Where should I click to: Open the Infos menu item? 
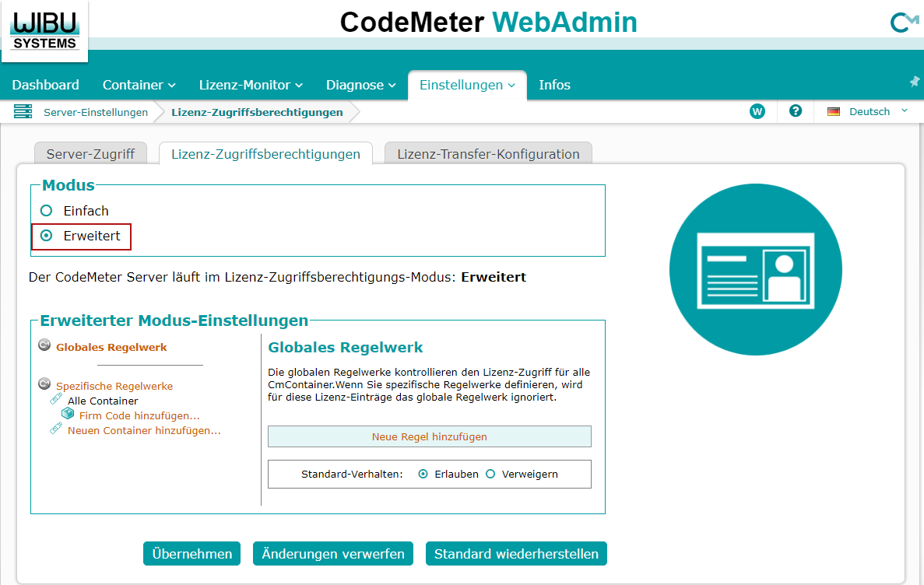coord(554,85)
